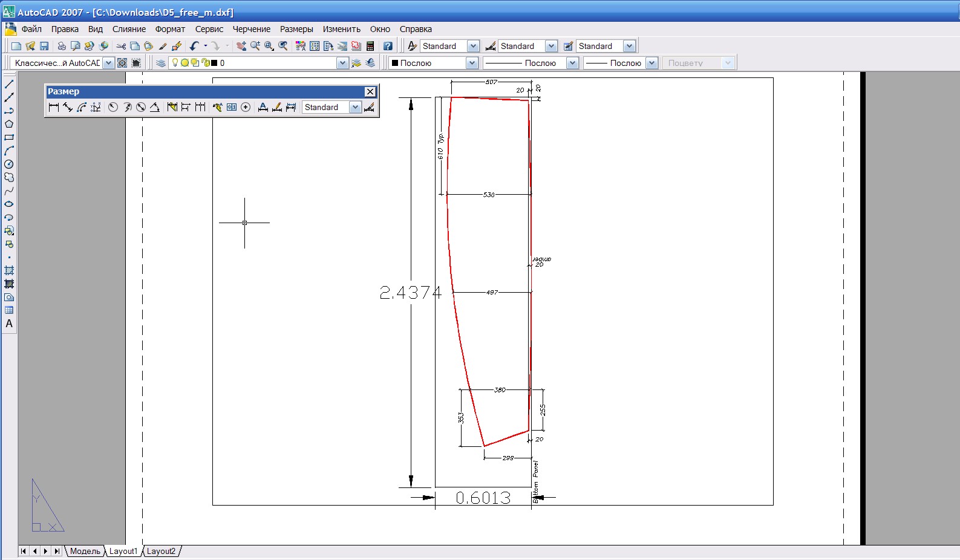
Task: Expand the layer list dropdown
Action: [342, 63]
